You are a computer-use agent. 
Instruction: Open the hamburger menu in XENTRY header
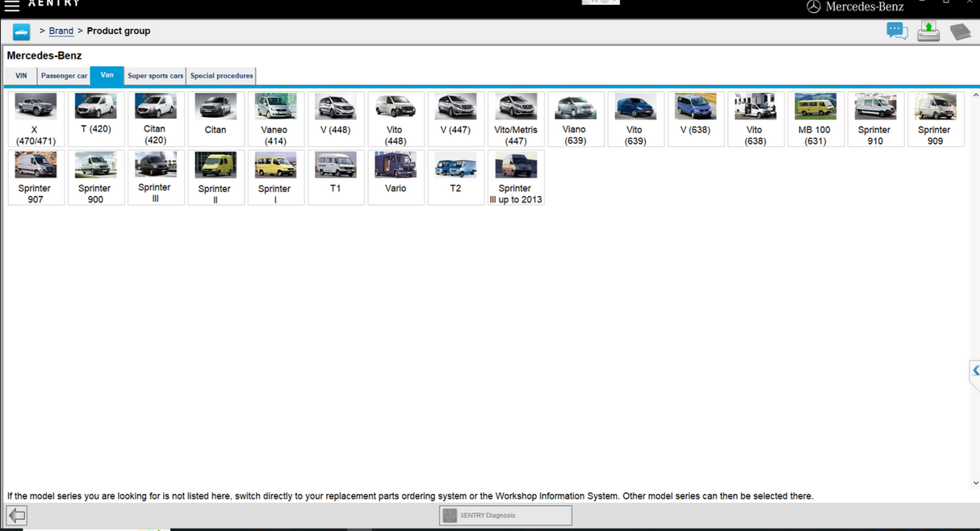[x=12, y=6]
